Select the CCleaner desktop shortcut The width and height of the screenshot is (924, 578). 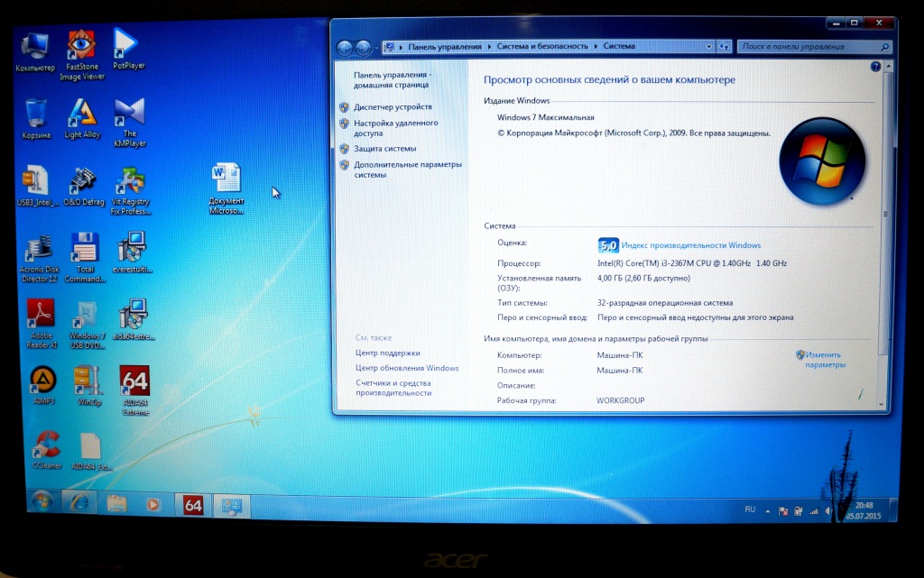[47, 450]
